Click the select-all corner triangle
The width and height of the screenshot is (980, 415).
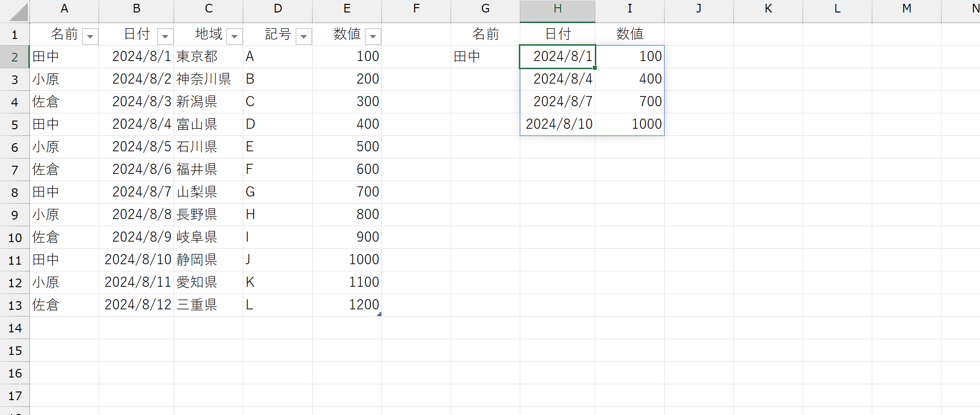(19, 12)
